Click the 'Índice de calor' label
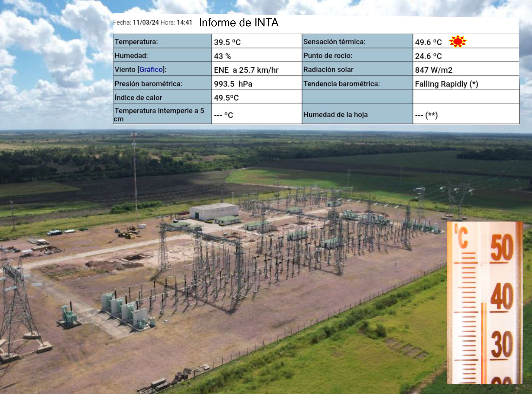The height and width of the screenshot is (394, 532). point(138,98)
